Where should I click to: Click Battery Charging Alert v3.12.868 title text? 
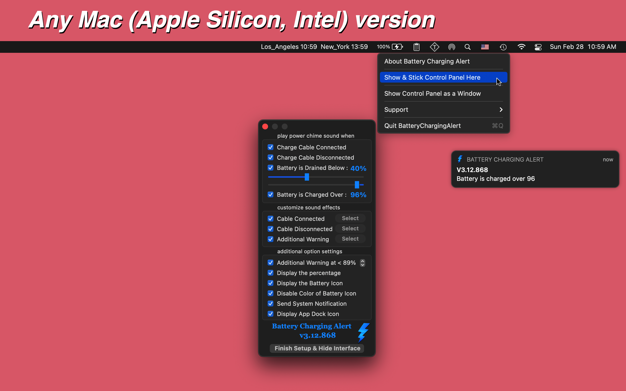[x=312, y=331]
